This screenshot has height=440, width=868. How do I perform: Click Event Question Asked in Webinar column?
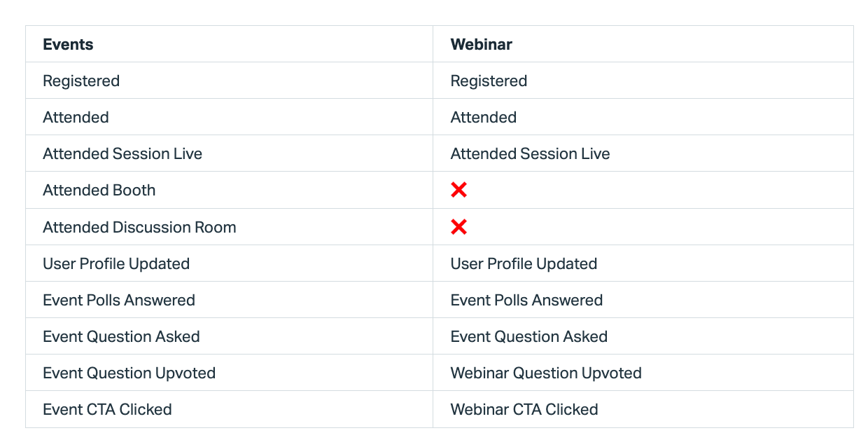pyautogui.click(x=528, y=336)
